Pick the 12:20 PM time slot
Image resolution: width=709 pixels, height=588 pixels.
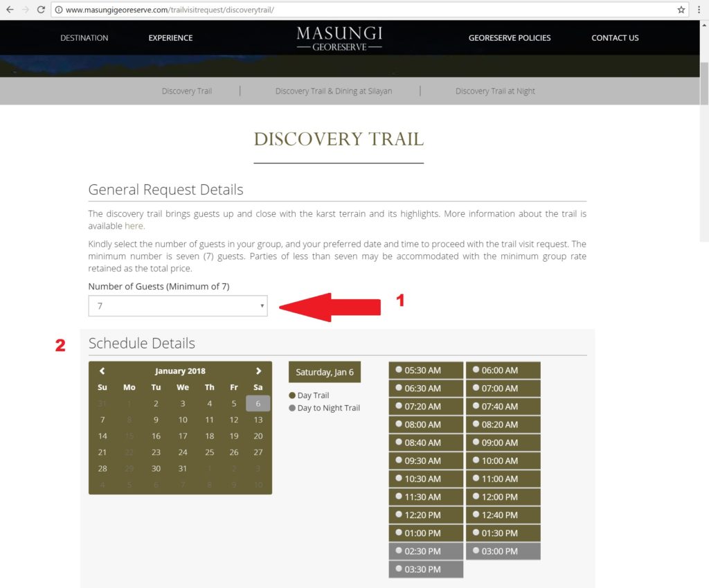[426, 515]
